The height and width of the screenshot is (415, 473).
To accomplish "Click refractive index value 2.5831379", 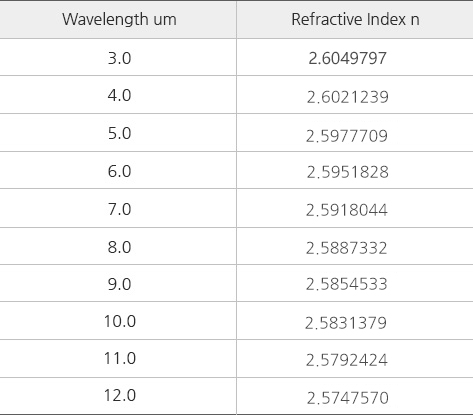I will [x=346, y=323].
